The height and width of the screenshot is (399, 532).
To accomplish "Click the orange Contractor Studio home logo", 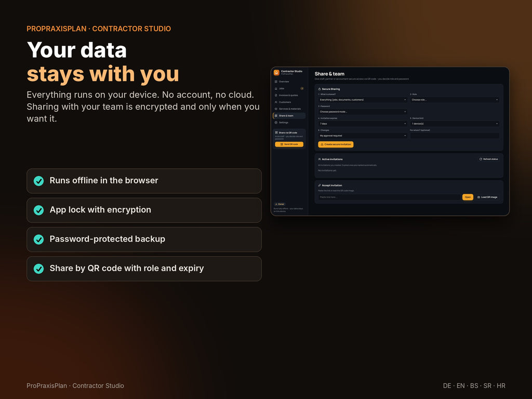I will [276, 73].
